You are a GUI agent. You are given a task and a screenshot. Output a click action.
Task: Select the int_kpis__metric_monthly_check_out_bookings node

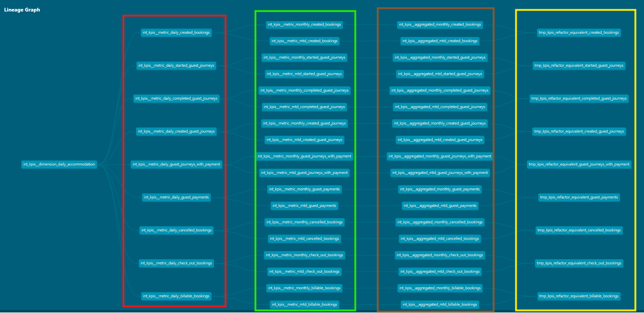[304, 255]
